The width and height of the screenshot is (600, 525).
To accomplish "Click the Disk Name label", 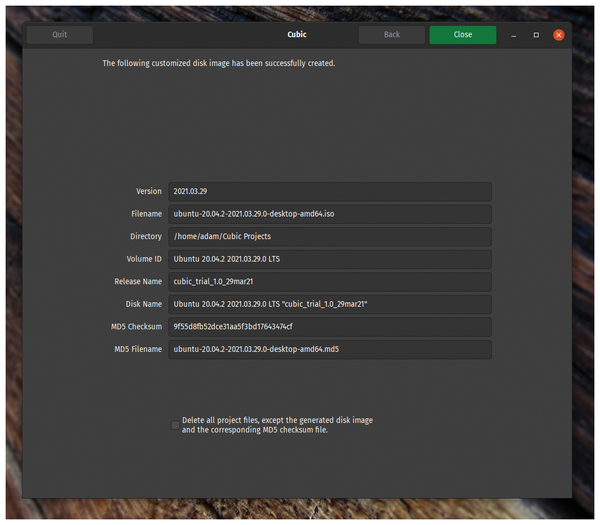I will (143, 304).
